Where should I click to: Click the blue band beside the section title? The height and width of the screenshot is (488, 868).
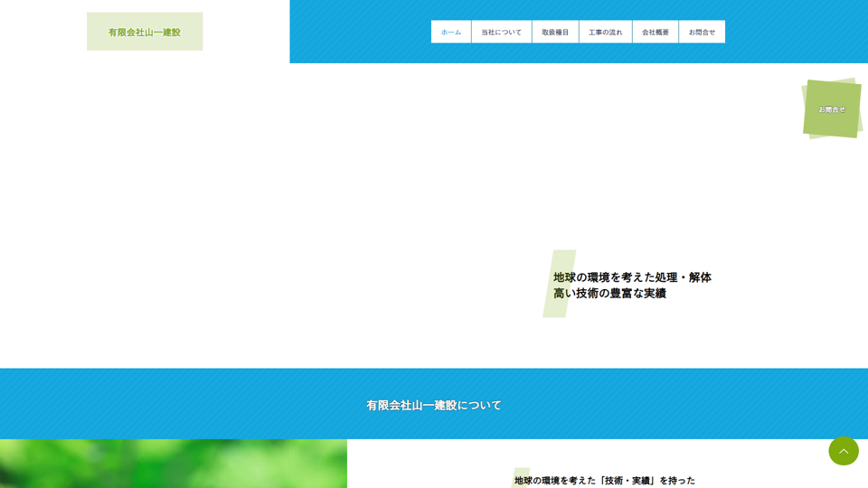tap(181, 404)
